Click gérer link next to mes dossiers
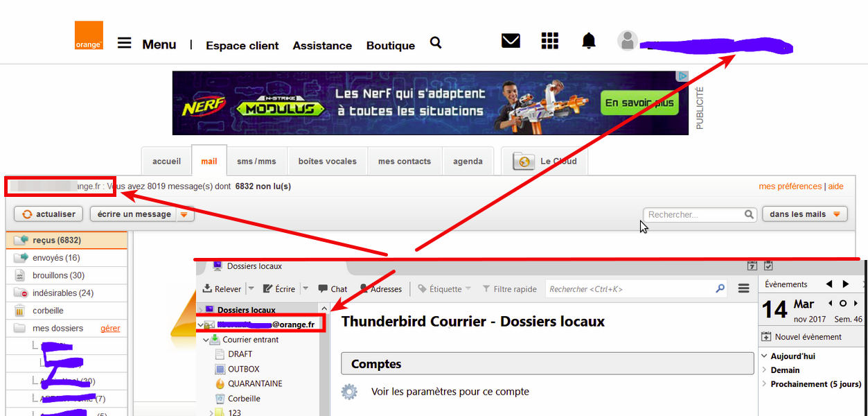The width and height of the screenshot is (868, 416). pyautogui.click(x=110, y=329)
